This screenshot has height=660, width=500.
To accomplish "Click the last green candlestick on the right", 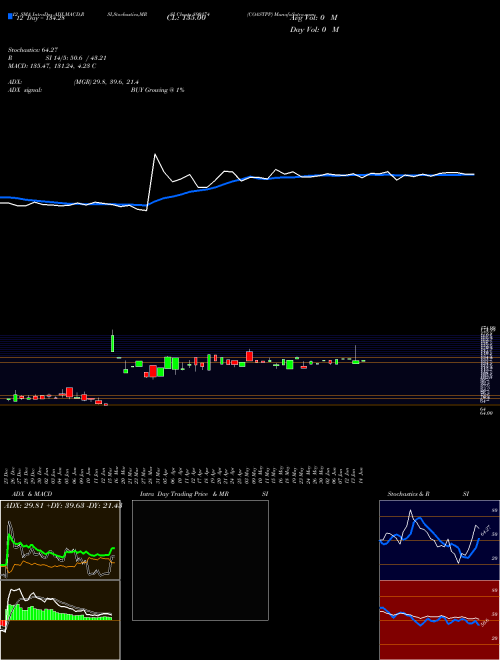I will 363,361.
